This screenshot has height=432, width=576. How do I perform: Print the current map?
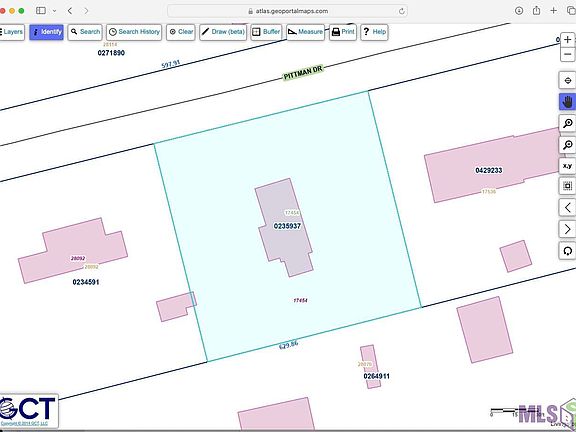(x=343, y=32)
